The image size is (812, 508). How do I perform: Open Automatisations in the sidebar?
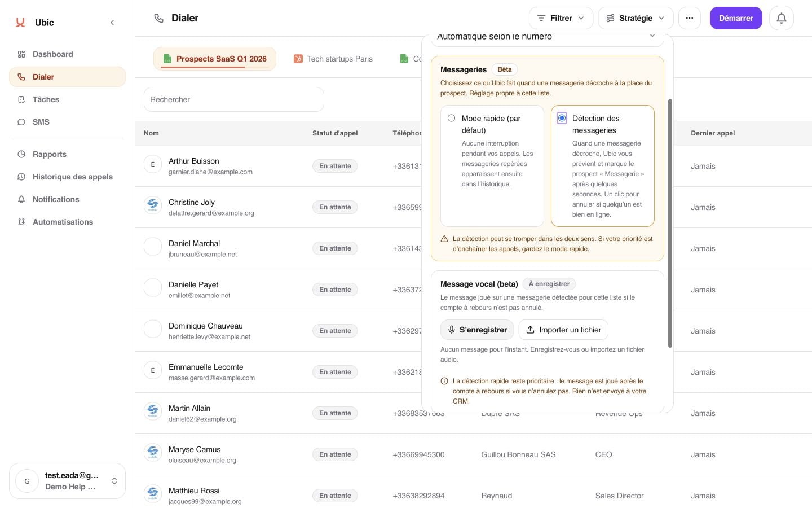(67, 222)
